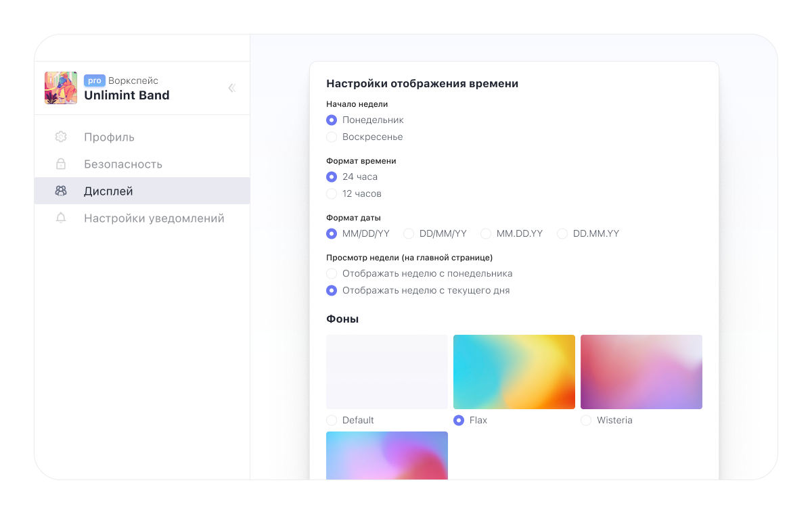
Task: Collapse the sidebar with double chevron
Action: coord(231,88)
